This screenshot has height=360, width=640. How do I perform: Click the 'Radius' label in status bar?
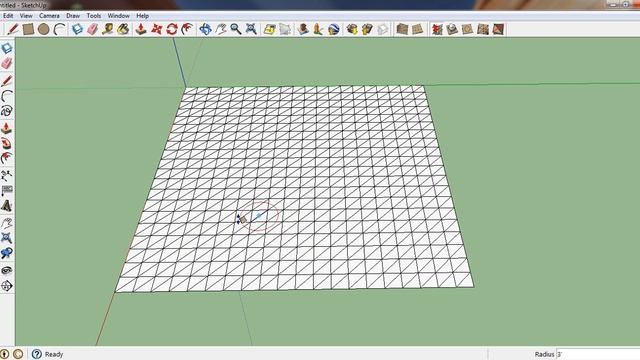coord(544,354)
